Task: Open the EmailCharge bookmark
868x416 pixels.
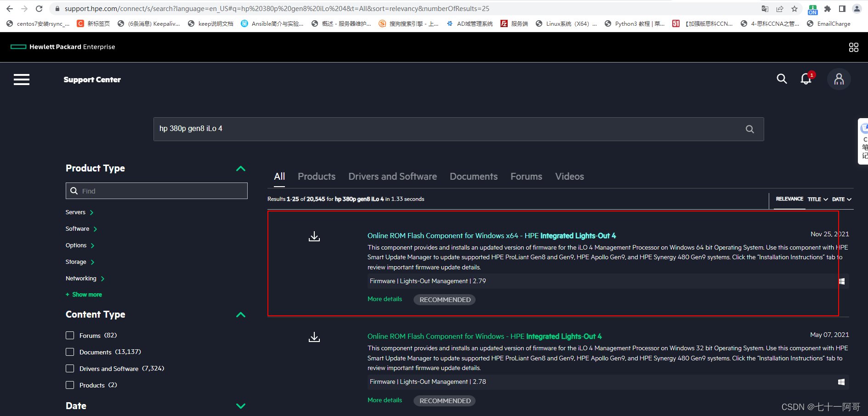Action: pyautogui.click(x=828, y=23)
